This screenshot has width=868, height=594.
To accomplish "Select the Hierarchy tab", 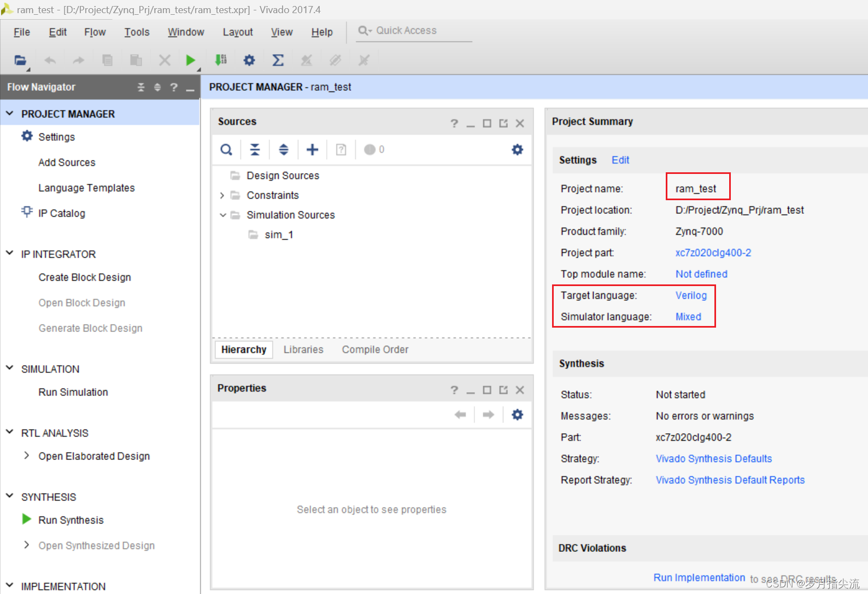I will click(244, 350).
